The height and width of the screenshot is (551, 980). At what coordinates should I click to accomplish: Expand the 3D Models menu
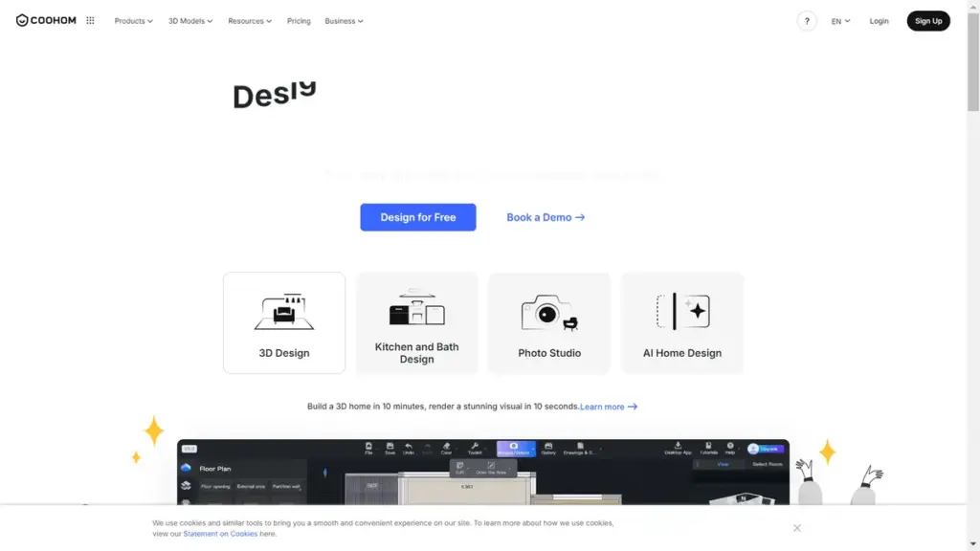(190, 21)
